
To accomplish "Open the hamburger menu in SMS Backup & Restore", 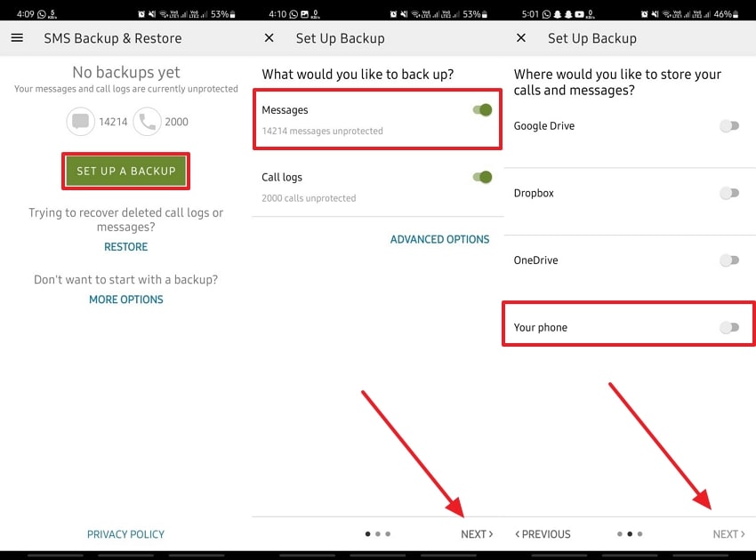I will tap(17, 38).
